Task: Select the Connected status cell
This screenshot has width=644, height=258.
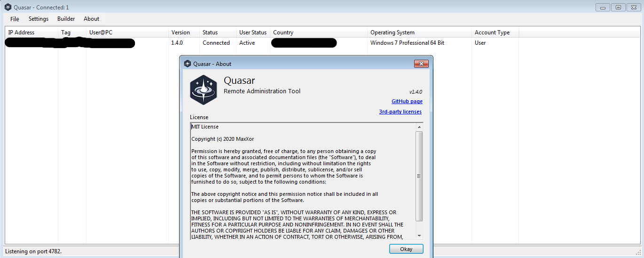Action: pos(216,43)
